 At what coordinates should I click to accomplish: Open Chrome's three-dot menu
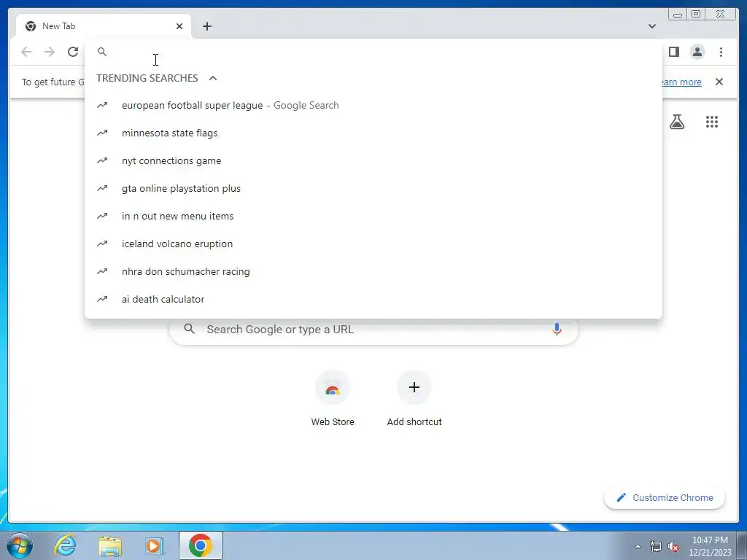pos(721,52)
